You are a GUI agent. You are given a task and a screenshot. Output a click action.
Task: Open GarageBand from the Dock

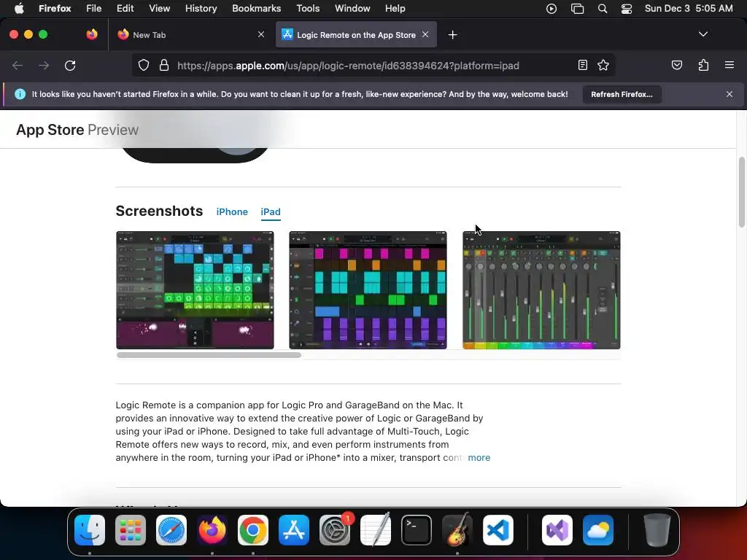pos(457,530)
